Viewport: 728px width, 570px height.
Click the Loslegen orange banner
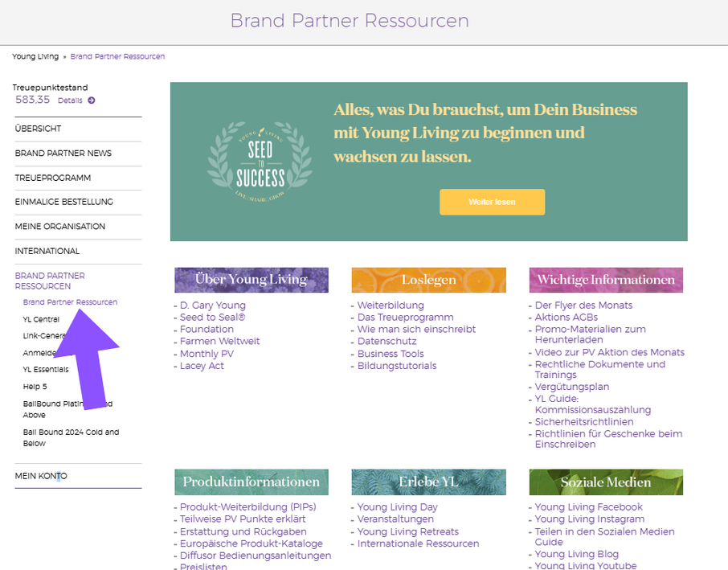pos(428,280)
